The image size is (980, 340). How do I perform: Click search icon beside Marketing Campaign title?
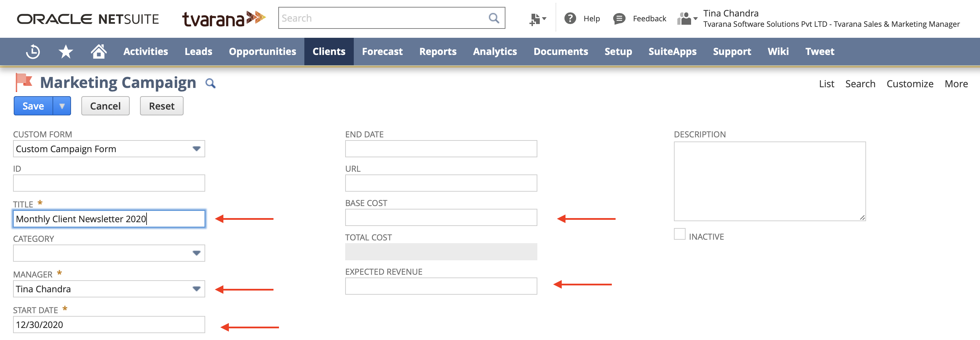[210, 83]
